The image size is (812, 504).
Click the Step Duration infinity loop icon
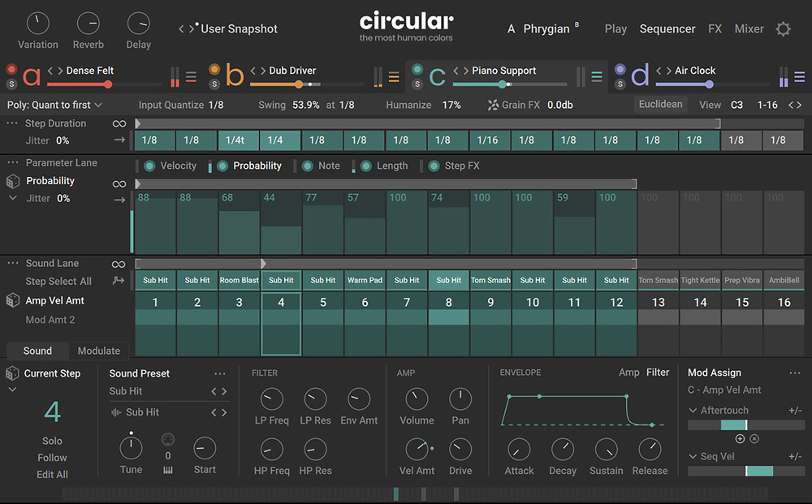(119, 123)
